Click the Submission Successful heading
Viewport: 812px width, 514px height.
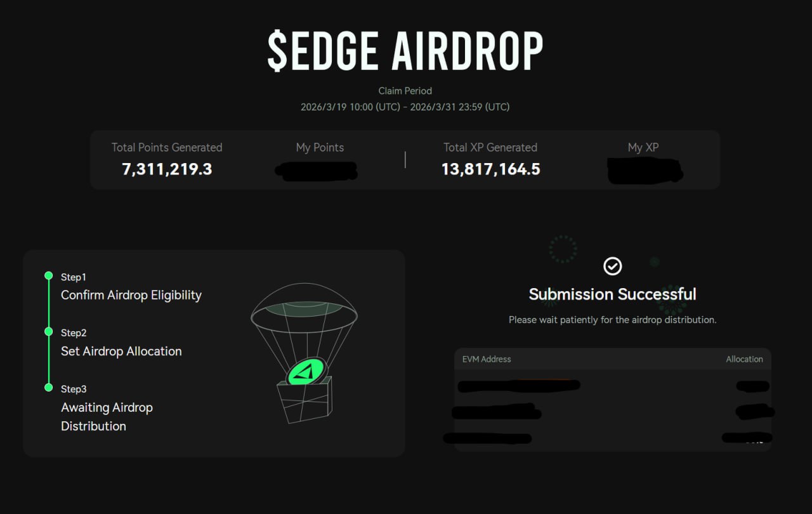612,294
